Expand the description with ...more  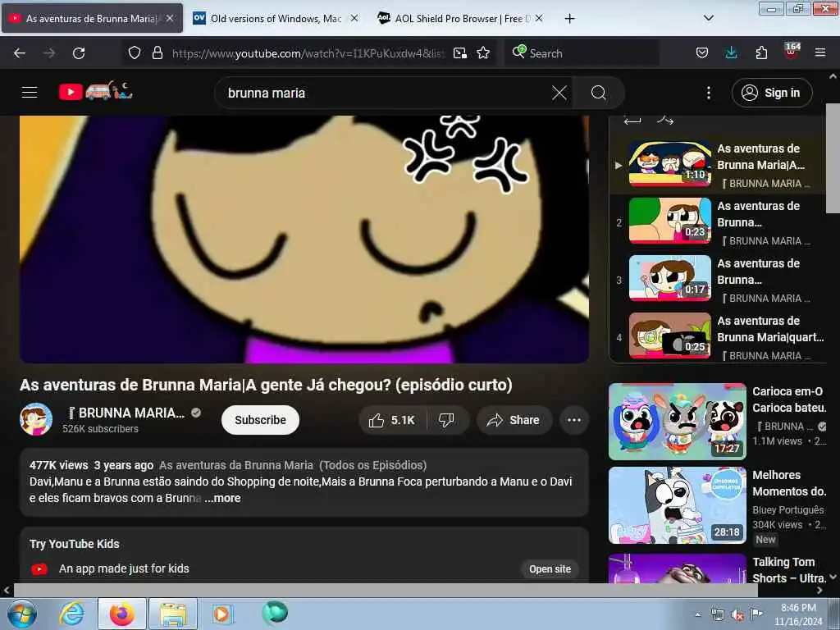click(223, 498)
